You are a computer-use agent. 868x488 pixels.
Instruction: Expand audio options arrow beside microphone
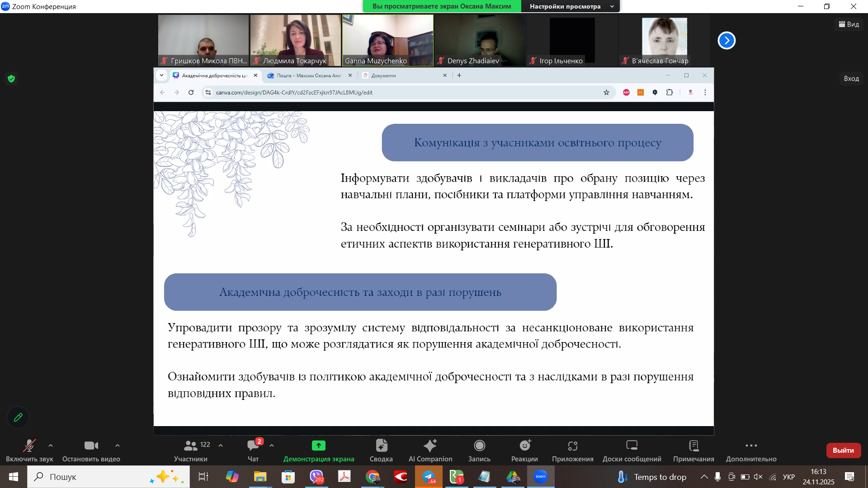point(51,446)
